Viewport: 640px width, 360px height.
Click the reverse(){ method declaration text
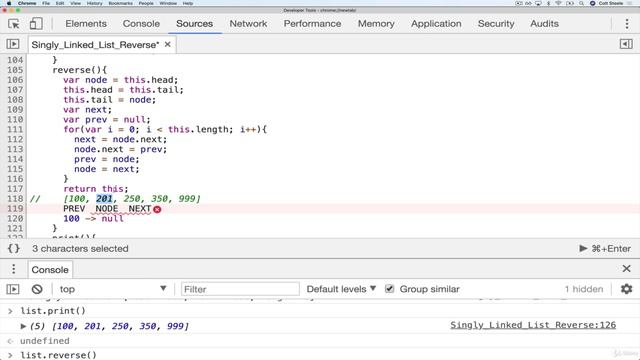click(x=80, y=70)
